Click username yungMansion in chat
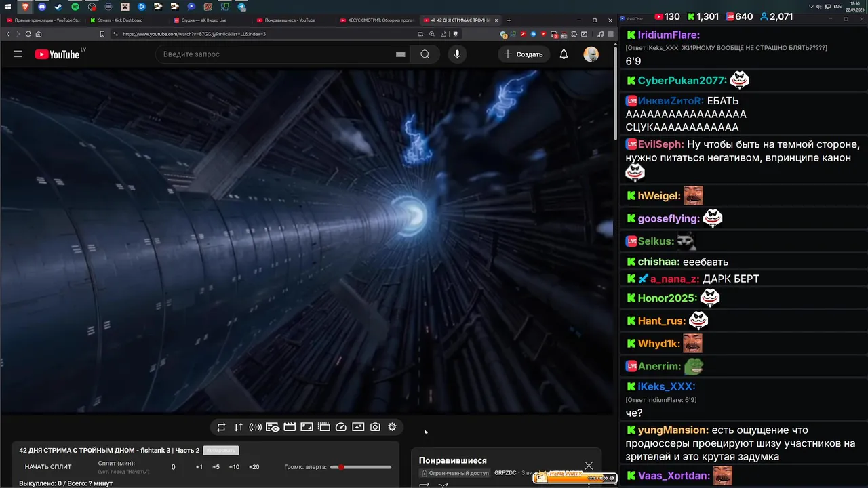 (x=673, y=430)
